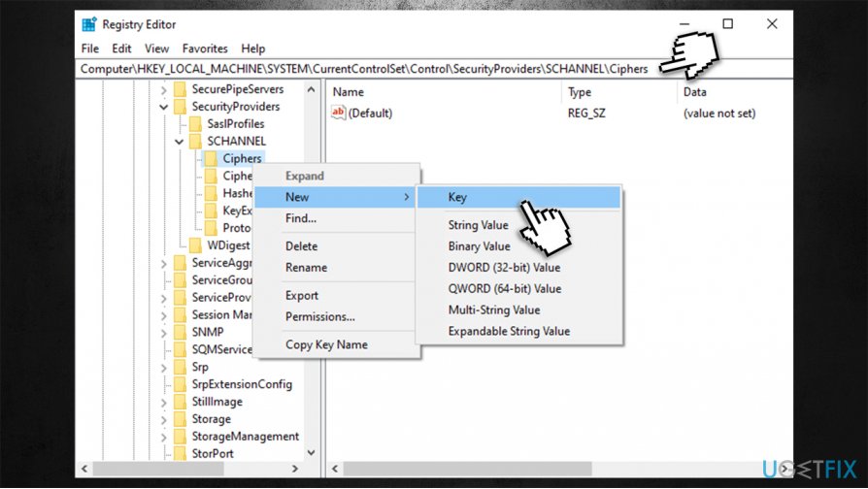Select the SCHANNEL folder icon
The image size is (868, 489).
pyautogui.click(x=195, y=141)
